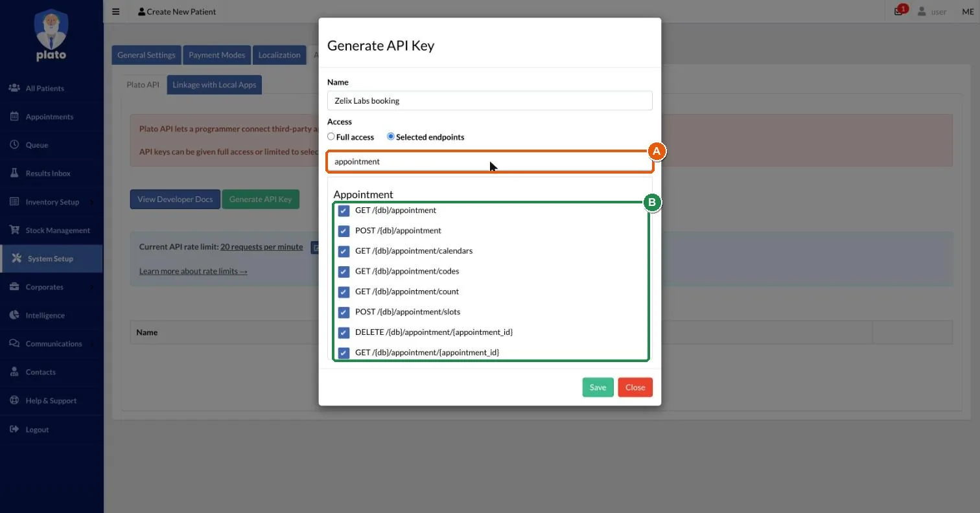Screen dimensions: 980x513
Task: Click the ME label in top bar
Action: tap(968, 11)
